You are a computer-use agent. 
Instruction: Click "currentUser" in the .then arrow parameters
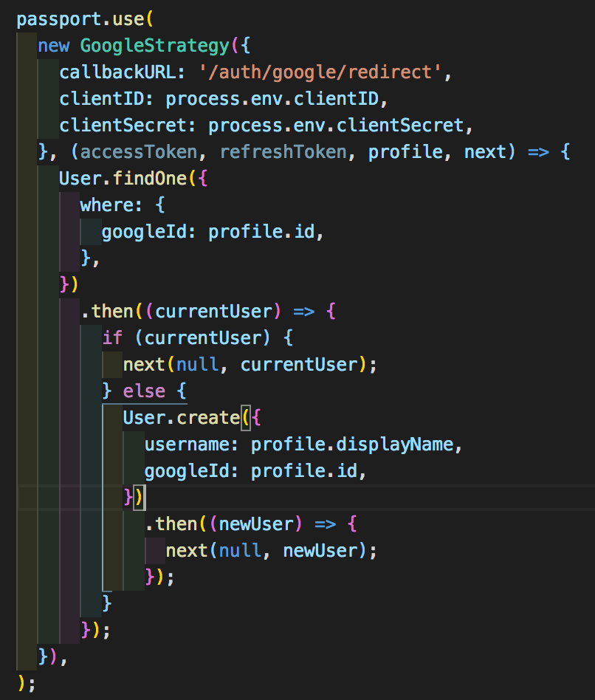tap(213, 312)
